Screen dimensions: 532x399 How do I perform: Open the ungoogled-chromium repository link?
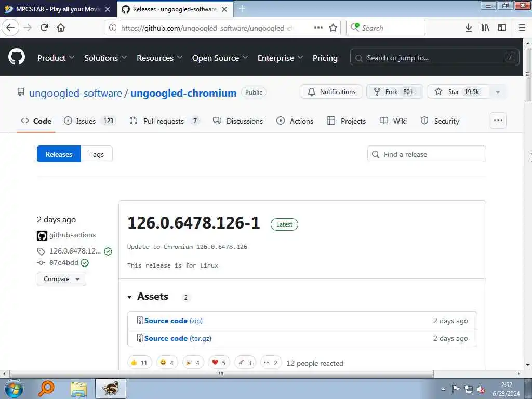pyautogui.click(x=183, y=93)
